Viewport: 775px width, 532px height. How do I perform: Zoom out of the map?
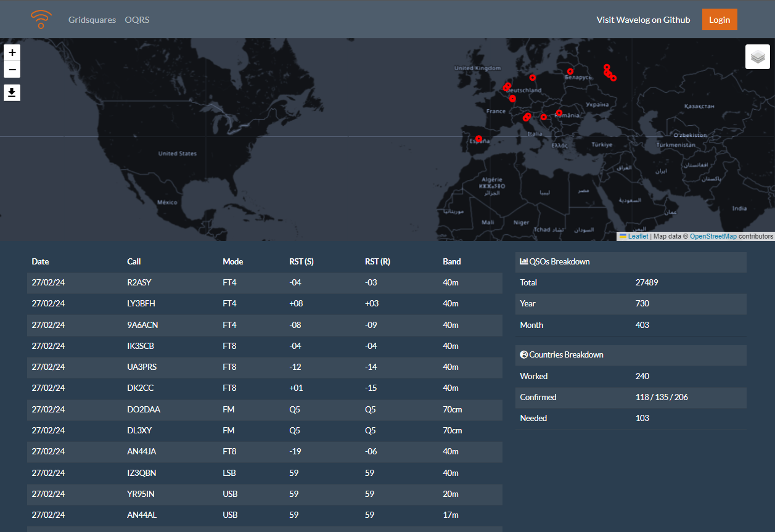12,69
